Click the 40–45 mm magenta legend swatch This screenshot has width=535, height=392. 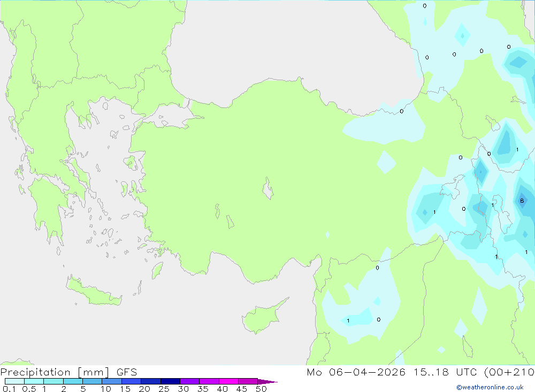(228, 381)
